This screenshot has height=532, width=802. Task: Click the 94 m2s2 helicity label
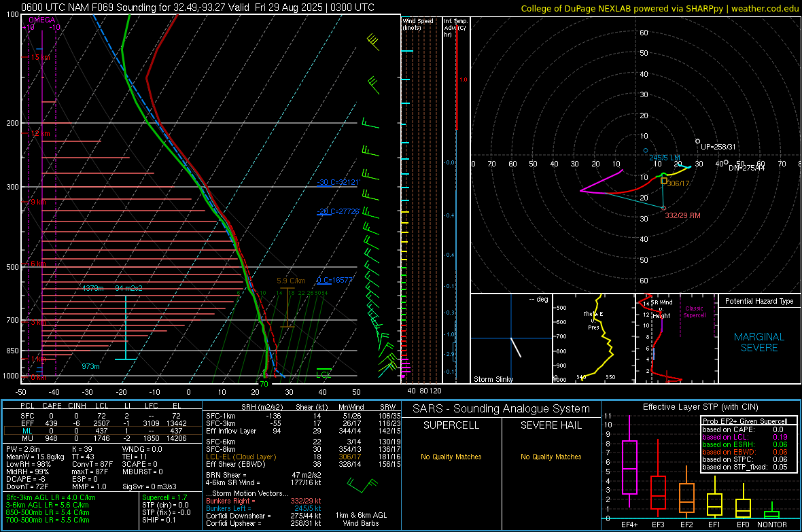click(x=129, y=289)
